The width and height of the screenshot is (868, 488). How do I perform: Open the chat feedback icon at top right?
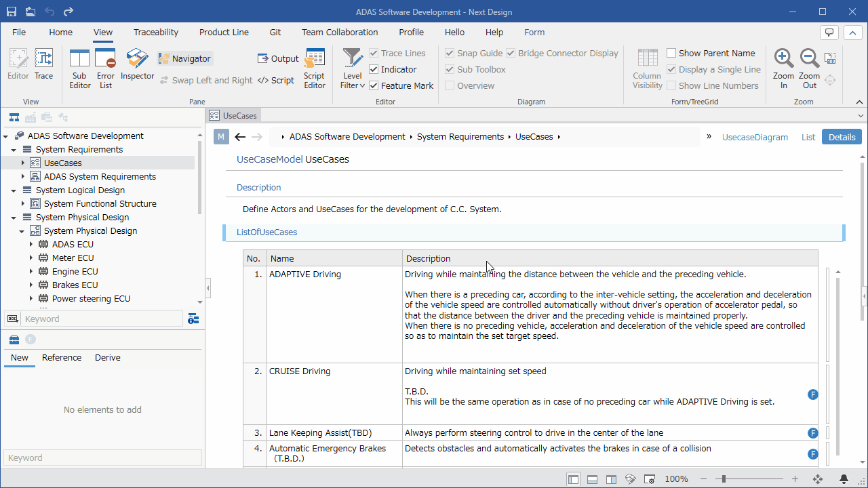pyautogui.click(x=829, y=33)
